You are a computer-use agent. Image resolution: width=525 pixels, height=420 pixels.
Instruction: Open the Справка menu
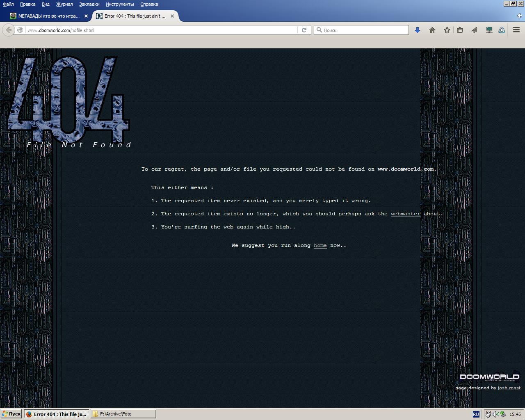tap(149, 4)
